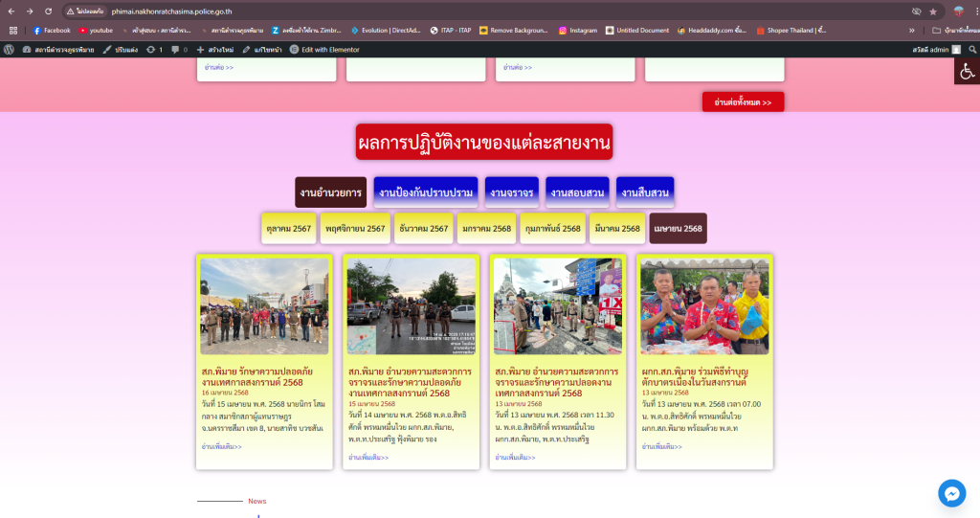The height and width of the screenshot is (518, 980).
Task: Open the Chrome apps grid icon
Action: [x=13, y=31]
